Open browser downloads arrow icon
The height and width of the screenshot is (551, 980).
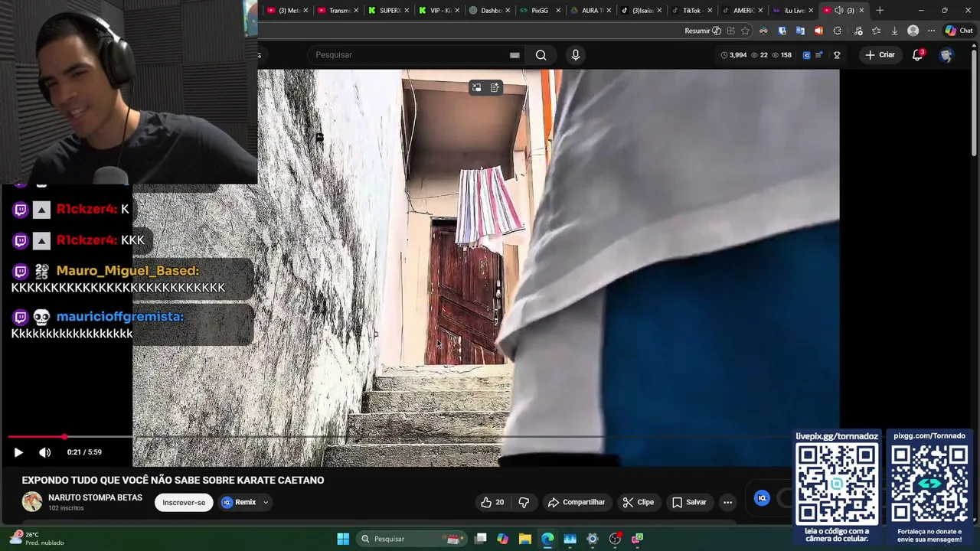point(894,31)
